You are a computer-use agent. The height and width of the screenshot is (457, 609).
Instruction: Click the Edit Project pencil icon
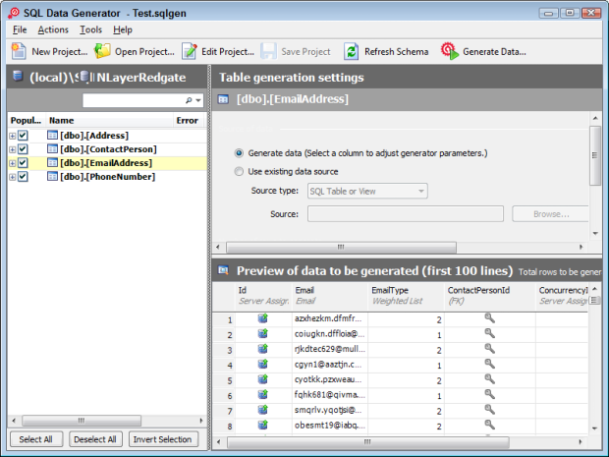click(x=190, y=51)
